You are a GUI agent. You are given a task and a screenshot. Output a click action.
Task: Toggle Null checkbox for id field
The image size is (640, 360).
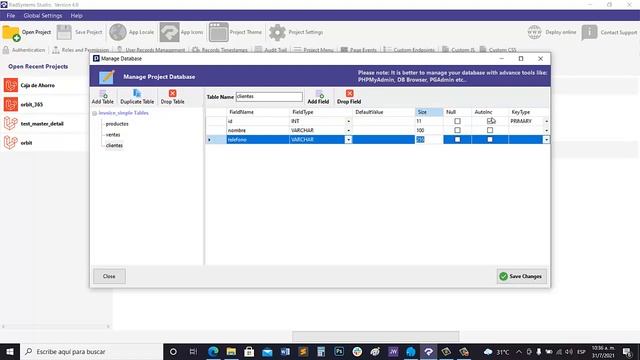[457, 121]
